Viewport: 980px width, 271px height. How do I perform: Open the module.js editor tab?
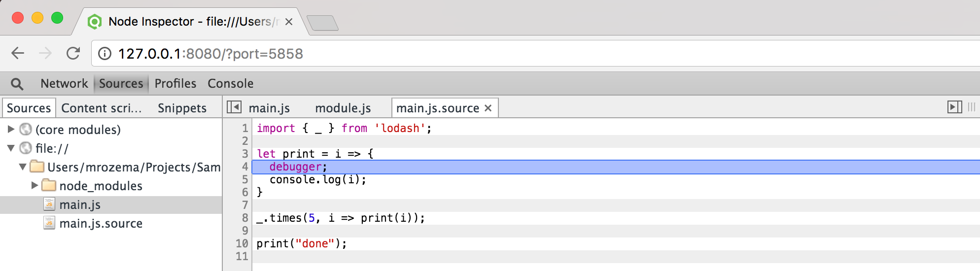click(343, 108)
